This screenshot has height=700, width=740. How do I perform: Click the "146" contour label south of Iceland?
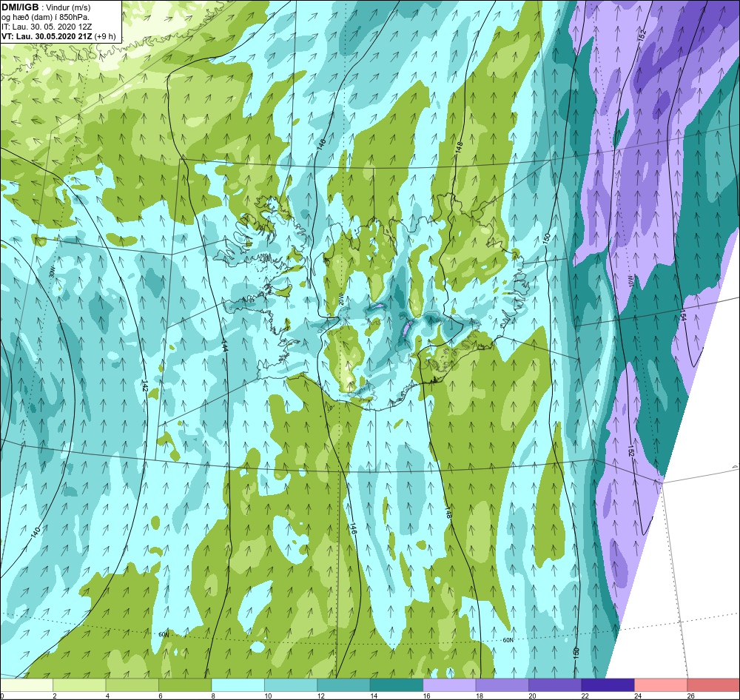pyautogui.click(x=353, y=528)
